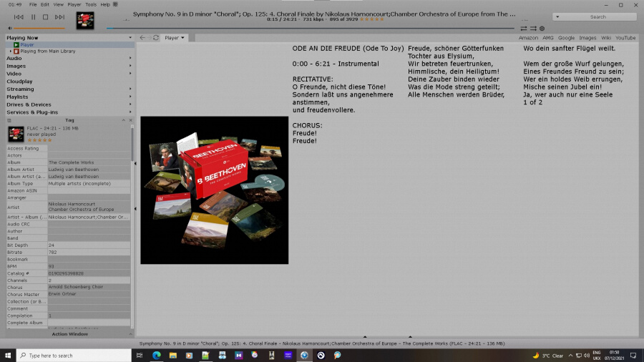
Task: Seek along the track position bar
Action: [x=310, y=29]
